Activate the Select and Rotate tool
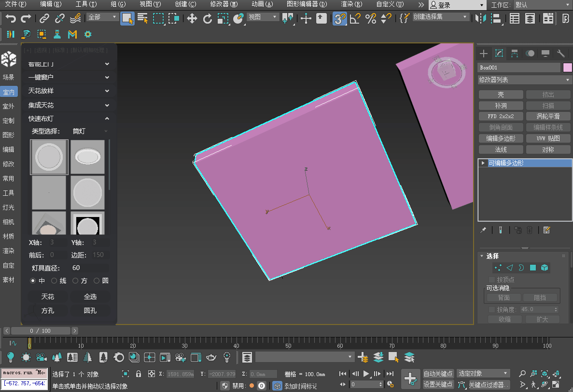The width and height of the screenshot is (573, 392). [x=207, y=18]
